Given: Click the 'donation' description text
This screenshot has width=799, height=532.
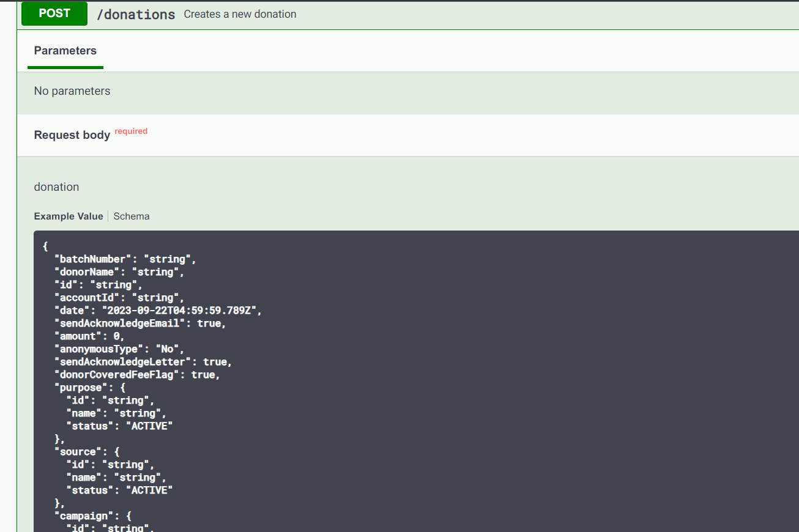Looking at the screenshot, I should (56, 187).
